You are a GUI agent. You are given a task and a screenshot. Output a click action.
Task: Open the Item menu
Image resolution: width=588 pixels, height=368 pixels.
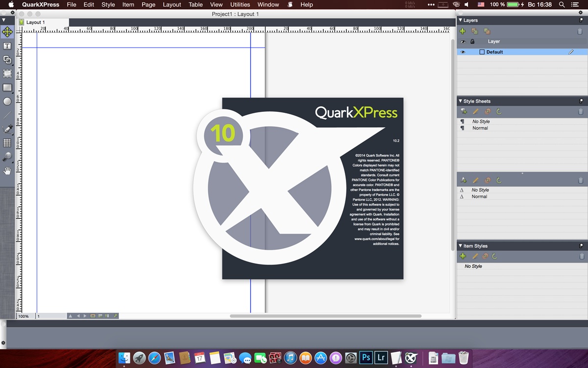(x=128, y=4)
